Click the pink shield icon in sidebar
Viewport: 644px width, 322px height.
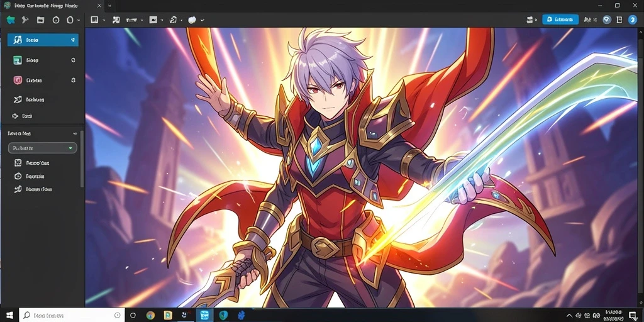pyautogui.click(x=17, y=80)
